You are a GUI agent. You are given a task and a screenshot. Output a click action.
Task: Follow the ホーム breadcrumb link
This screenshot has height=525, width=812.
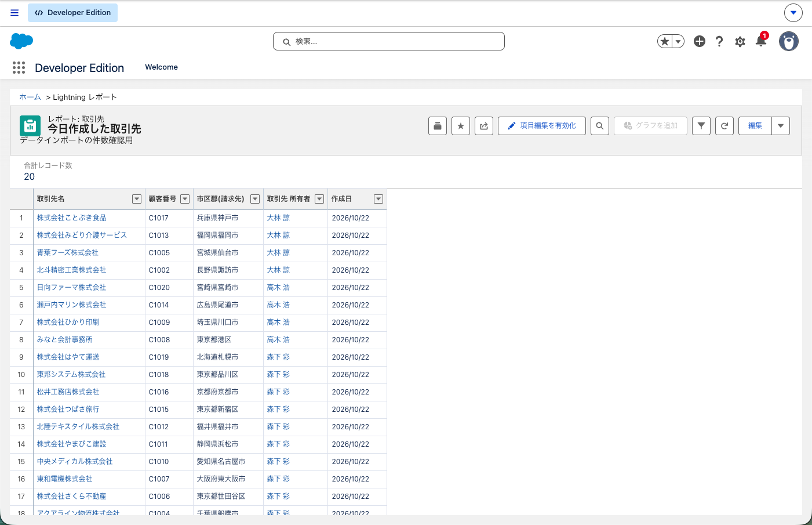30,97
